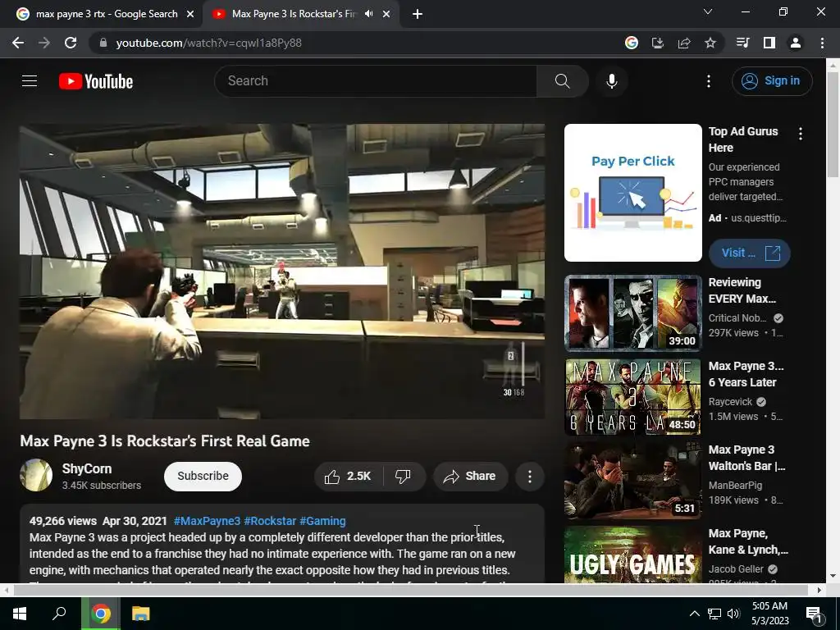Open File Explorer from taskbar
The image size is (840, 630).
click(x=140, y=614)
